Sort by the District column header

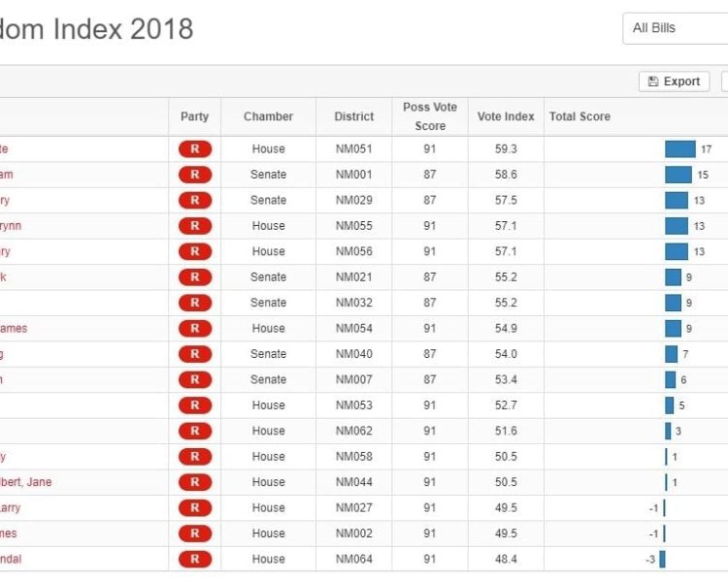[353, 116]
